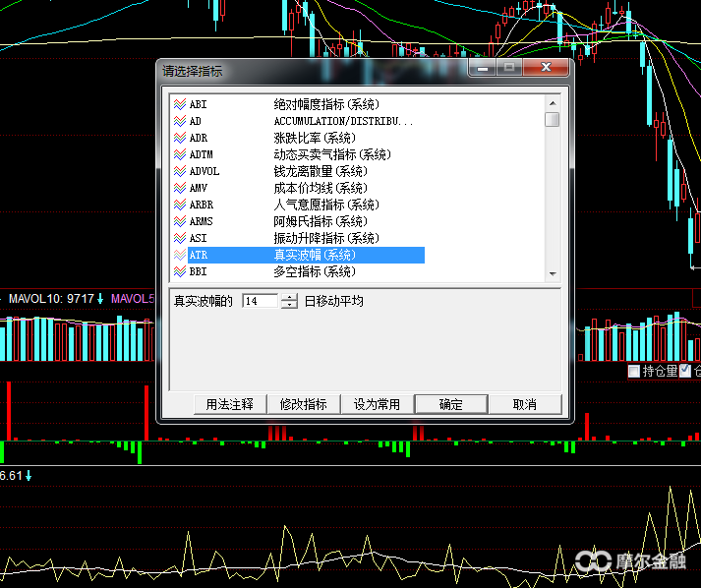
Task: Click the moving average days input field
Action: coord(261,301)
